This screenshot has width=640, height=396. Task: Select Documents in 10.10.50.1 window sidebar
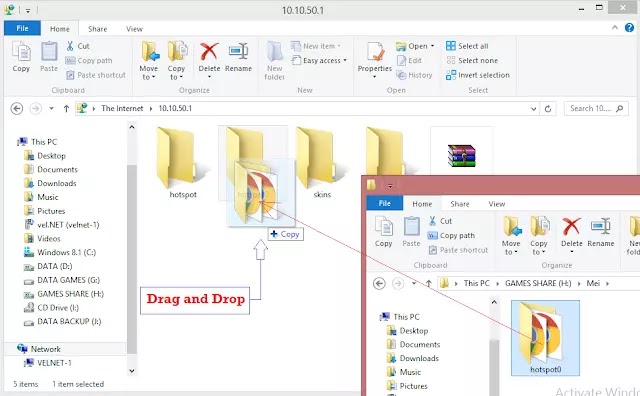click(51, 169)
